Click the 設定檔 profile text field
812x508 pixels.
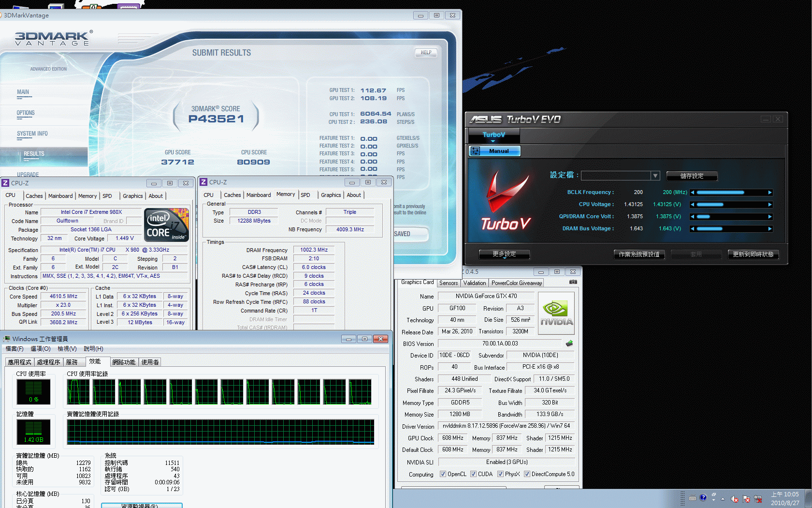click(x=616, y=176)
